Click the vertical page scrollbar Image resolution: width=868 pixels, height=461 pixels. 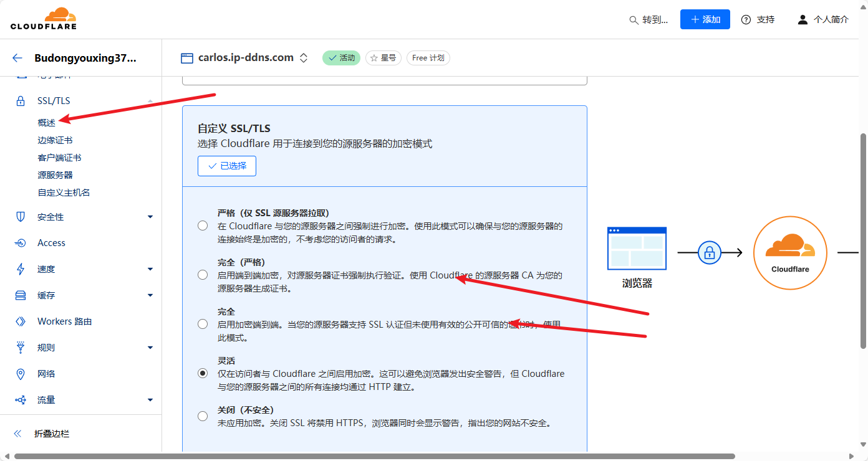(863, 240)
